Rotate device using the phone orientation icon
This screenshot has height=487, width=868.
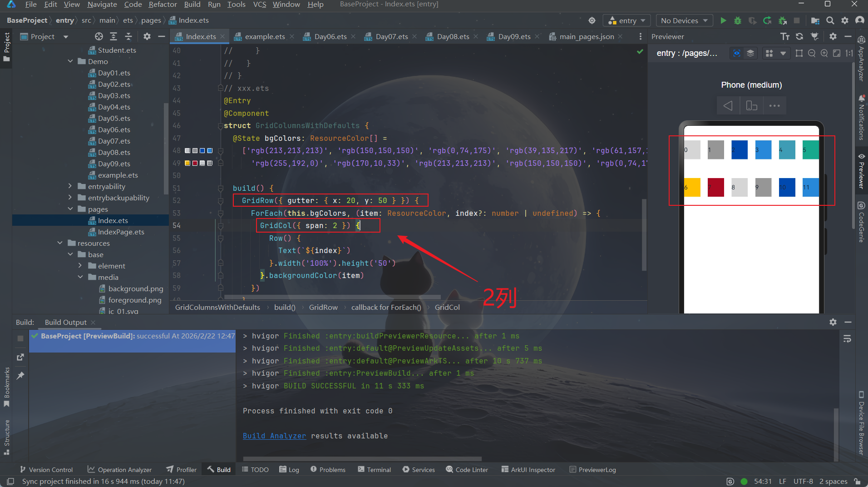(x=751, y=106)
